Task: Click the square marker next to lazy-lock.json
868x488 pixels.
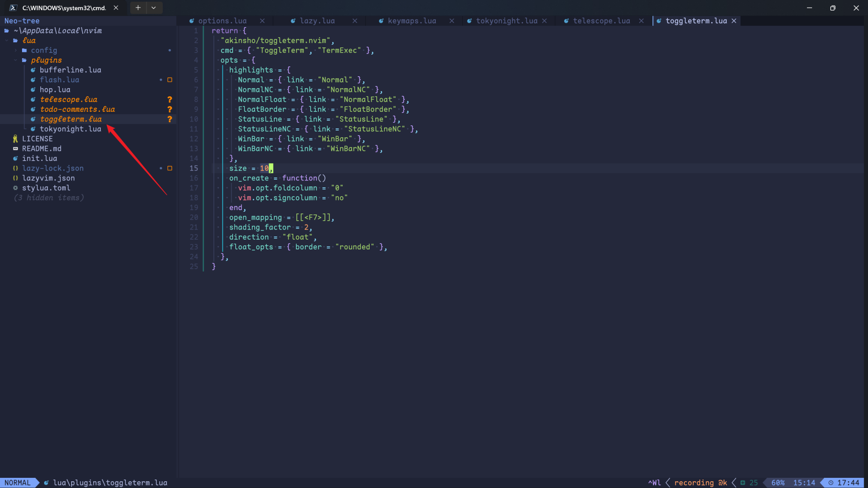Action: tap(170, 168)
